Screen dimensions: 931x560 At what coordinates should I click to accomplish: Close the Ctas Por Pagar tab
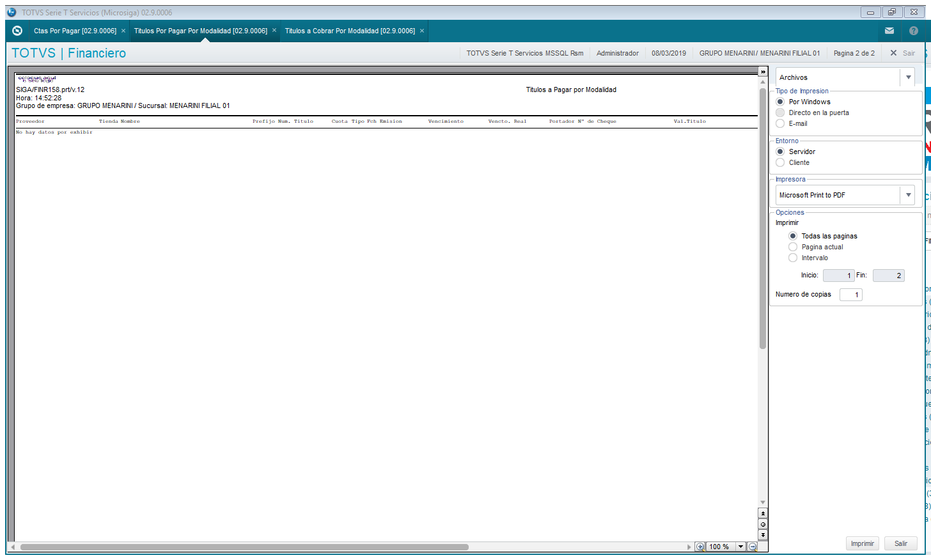[123, 31]
